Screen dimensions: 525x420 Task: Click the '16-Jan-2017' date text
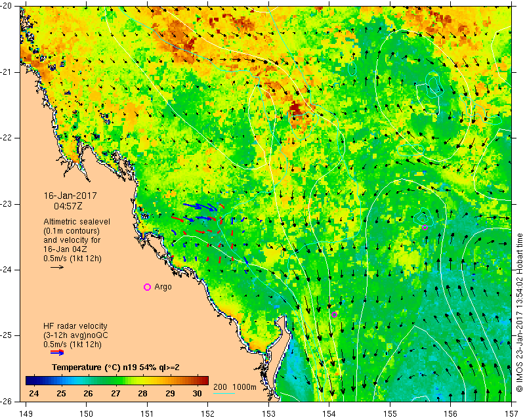pos(70,196)
